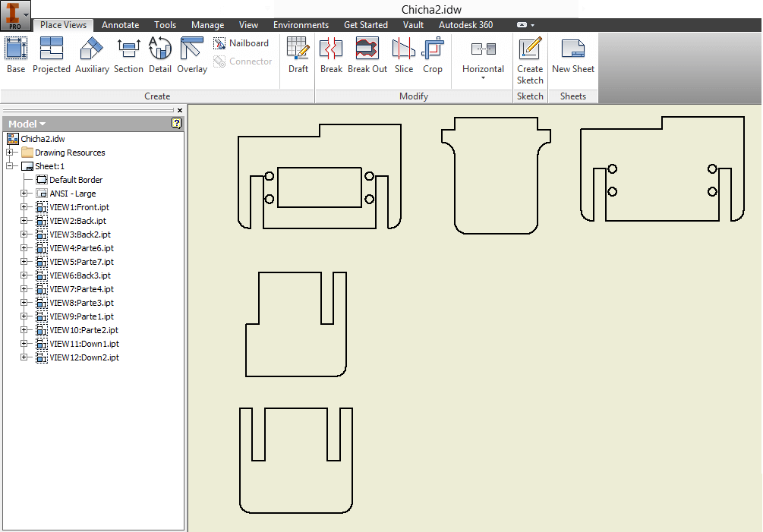Click the VIEW1:Front.ipt view icon
The height and width of the screenshot is (532, 763).
tap(42, 207)
